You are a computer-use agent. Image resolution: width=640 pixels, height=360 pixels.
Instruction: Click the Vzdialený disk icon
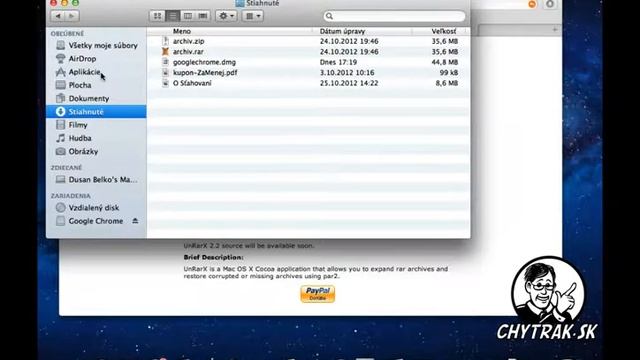coord(60,208)
